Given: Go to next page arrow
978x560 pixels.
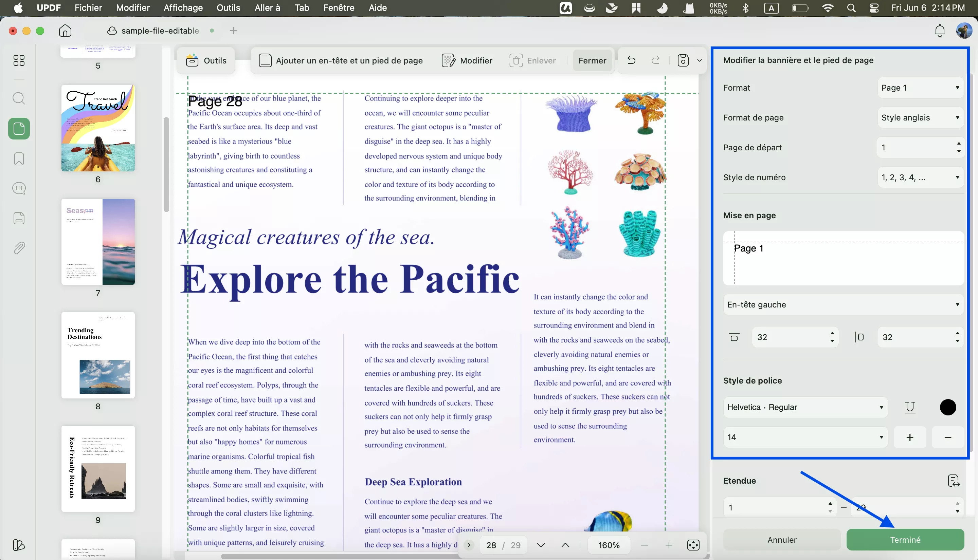Looking at the screenshot, I should click(541, 545).
